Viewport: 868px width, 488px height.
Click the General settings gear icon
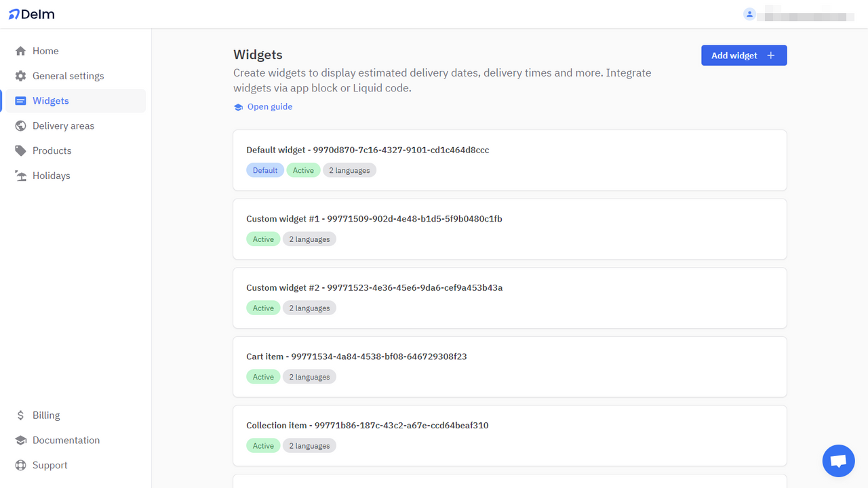tap(21, 75)
